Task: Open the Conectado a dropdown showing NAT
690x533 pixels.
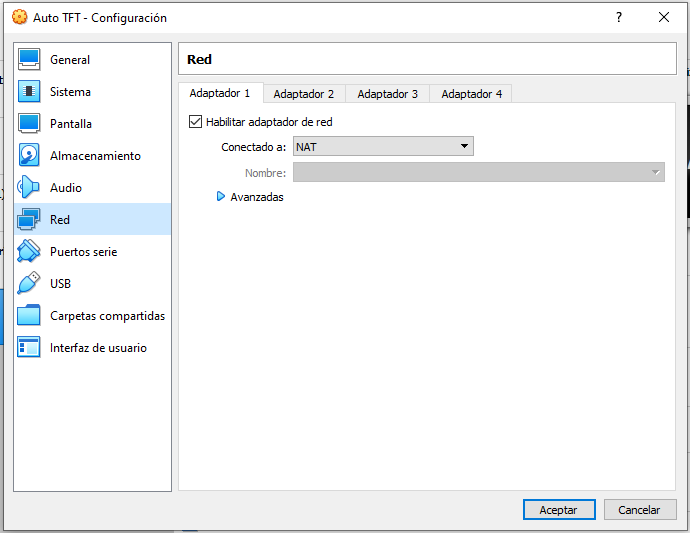Action: click(x=383, y=147)
